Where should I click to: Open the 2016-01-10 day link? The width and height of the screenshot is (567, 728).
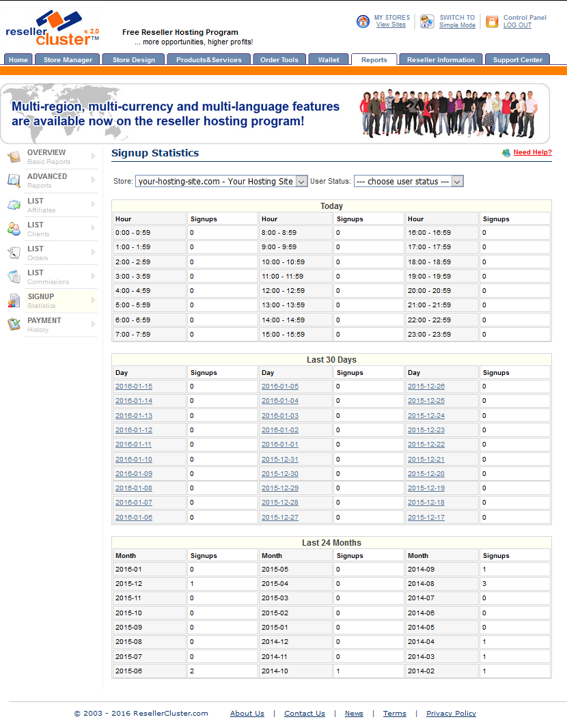pyautogui.click(x=134, y=459)
